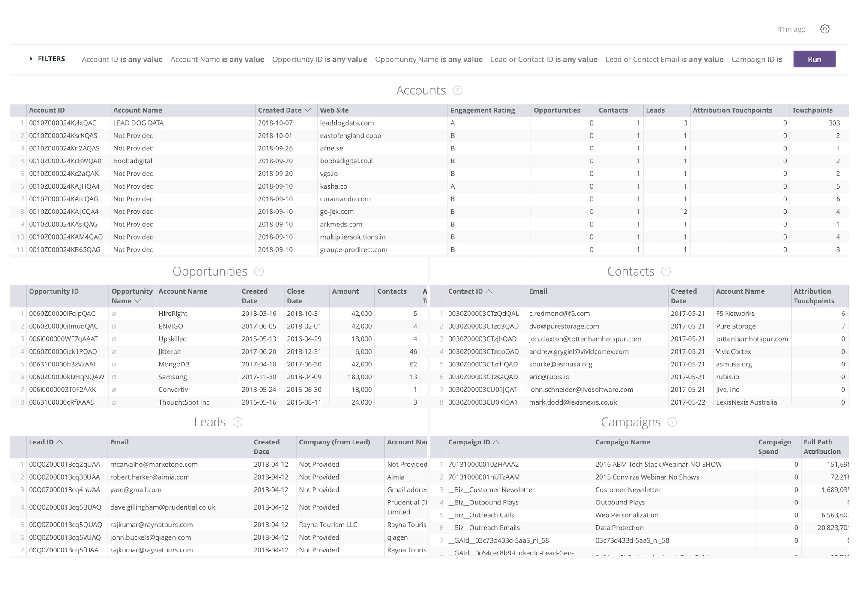Click null symbol in Samsung opportunity row

point(114,377)
